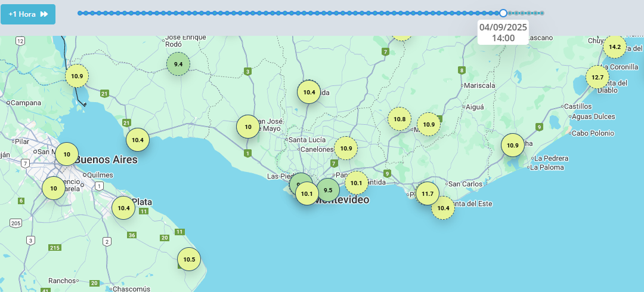Open the 10.9 marker north of Campana

[x=77, y=76]
